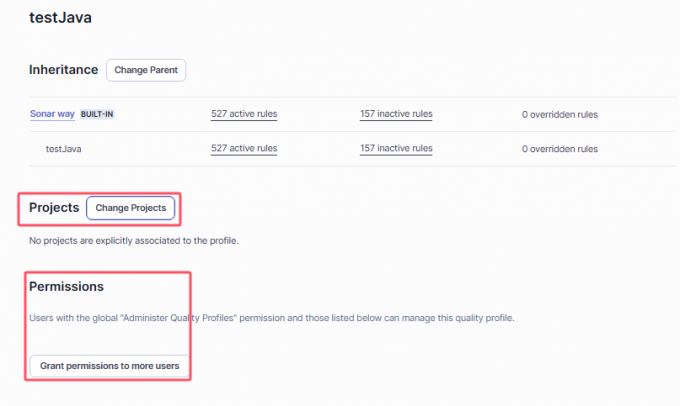The image size is (680, 406).
Task: Click the Change Parent button
Action: [145, 70]
